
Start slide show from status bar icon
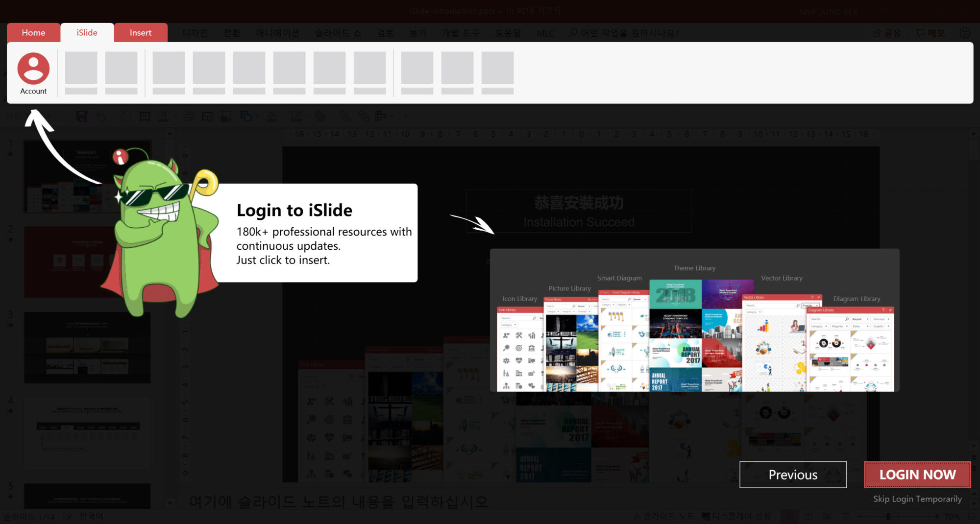[846, 516]
